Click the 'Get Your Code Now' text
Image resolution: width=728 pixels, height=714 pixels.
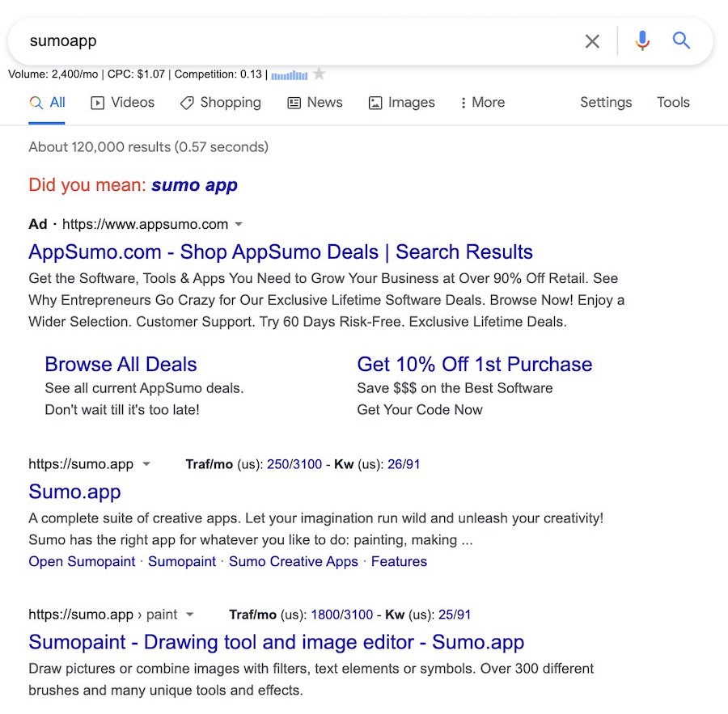pos(420,409)
